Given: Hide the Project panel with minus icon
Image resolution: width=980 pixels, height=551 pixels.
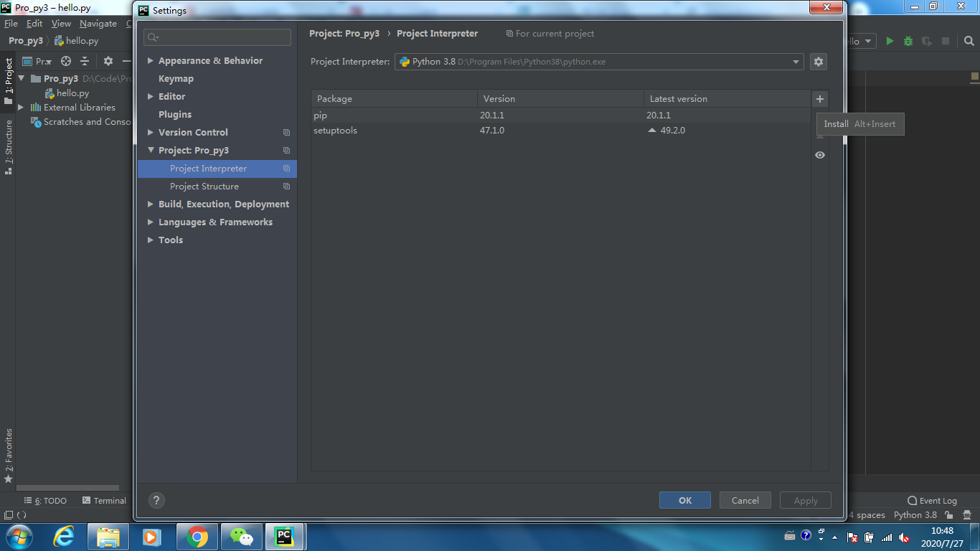Looking at the screenshot, I should (126, 61).
